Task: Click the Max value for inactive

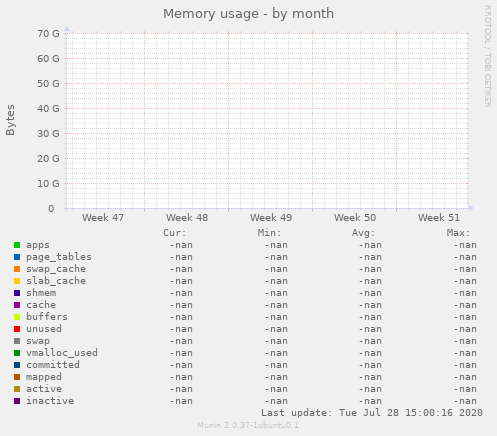Action: click(x=465, y=401)
